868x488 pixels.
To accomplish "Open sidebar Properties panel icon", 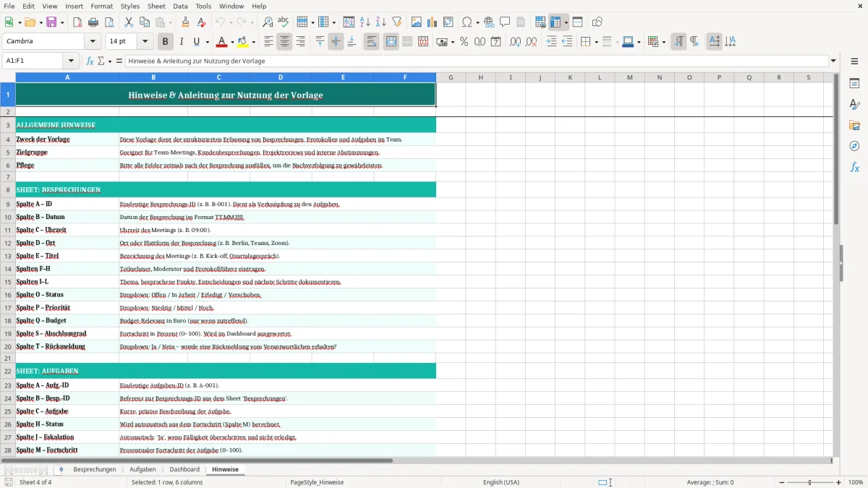I will click(854, 83).
